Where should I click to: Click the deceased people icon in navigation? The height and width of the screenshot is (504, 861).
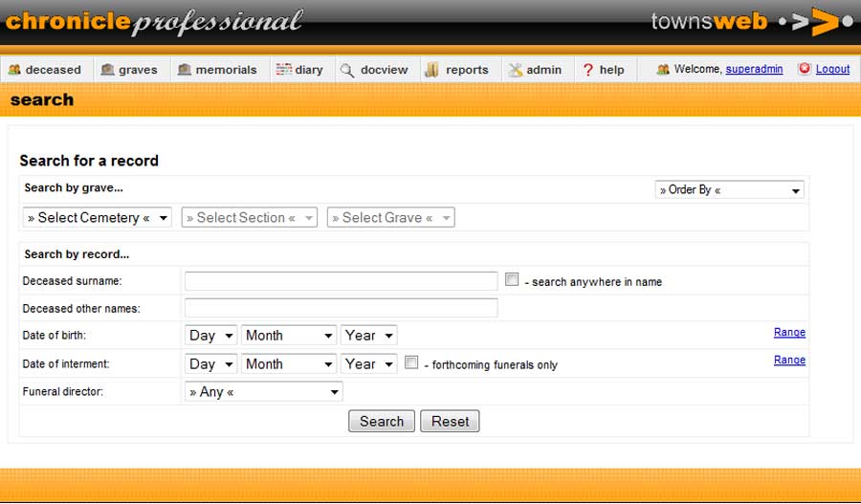pos(14,70)
